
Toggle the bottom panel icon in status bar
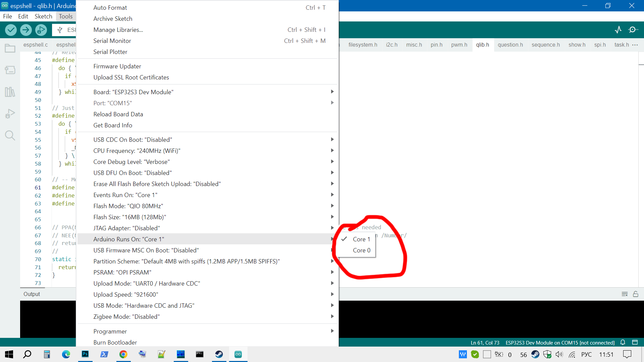coord(635,343)
